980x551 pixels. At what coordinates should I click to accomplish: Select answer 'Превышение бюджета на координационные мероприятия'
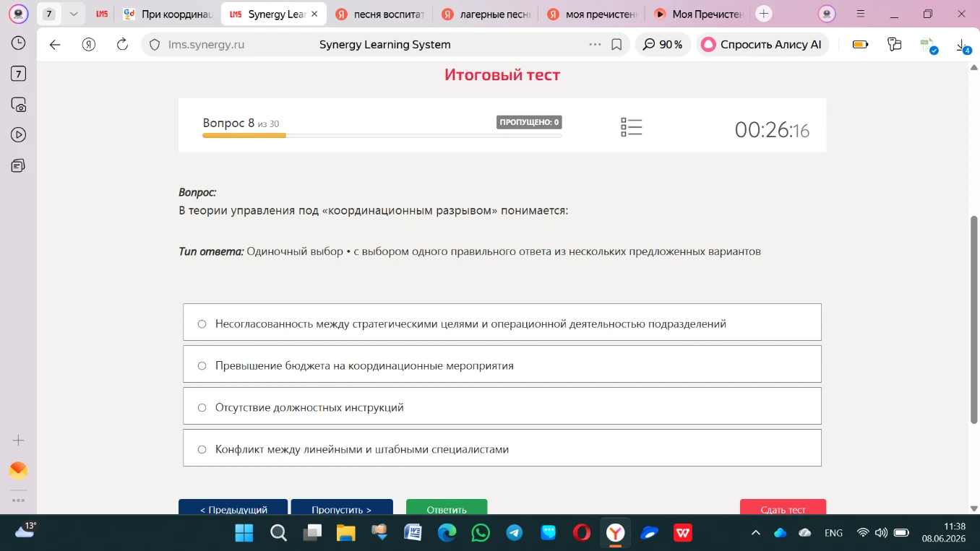502,364
